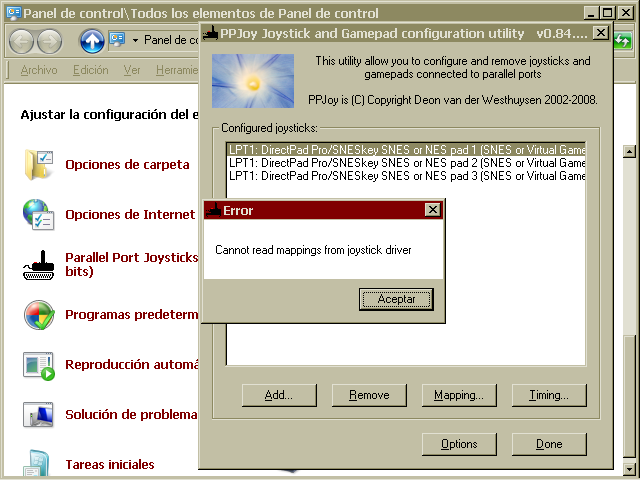Maximize the Control Panel window
The image size is (640, 480).
(x=607, y=13)
